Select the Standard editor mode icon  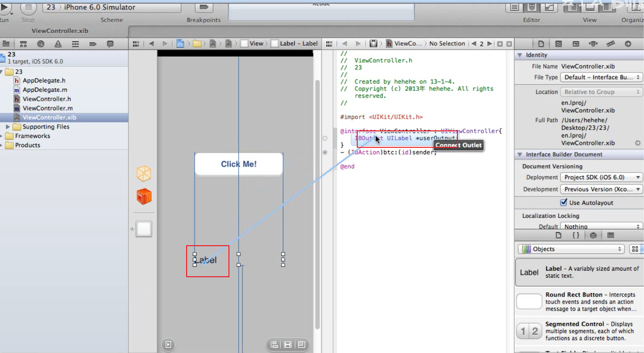pos(515,7)
